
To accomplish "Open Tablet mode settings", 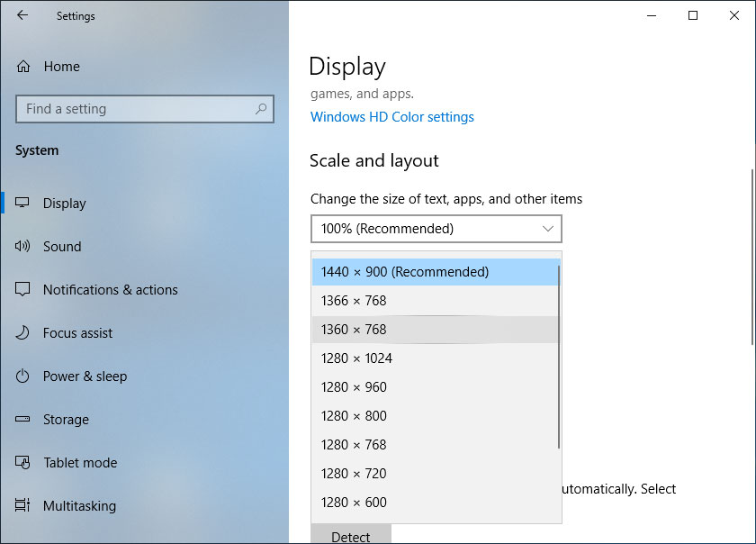I will [80, 463].
